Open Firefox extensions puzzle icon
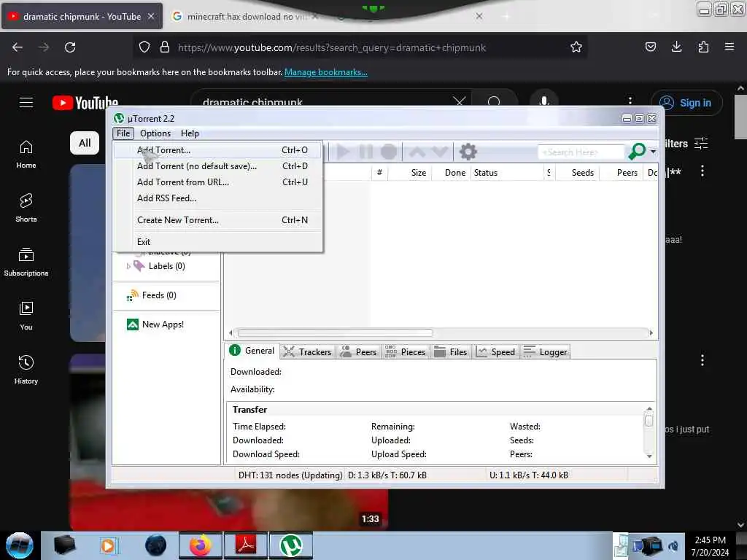747x560 pixels. click(703, 47)
